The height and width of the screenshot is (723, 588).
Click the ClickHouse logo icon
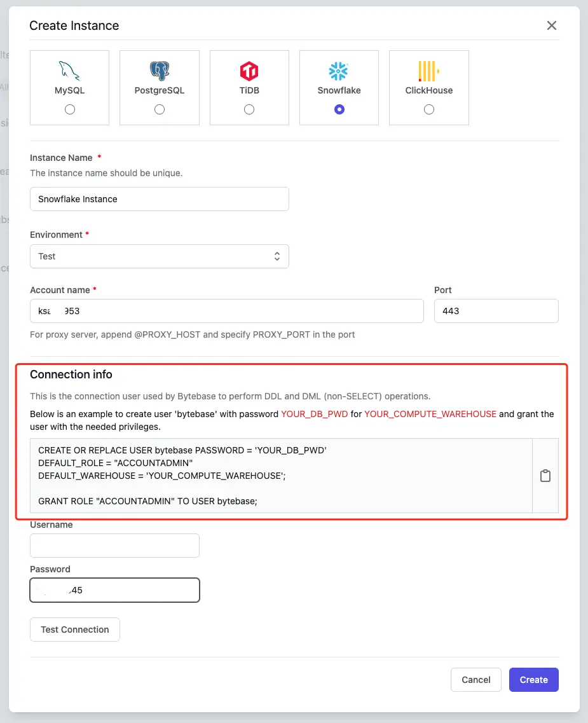pyautogui.click(x=428, y=71)
